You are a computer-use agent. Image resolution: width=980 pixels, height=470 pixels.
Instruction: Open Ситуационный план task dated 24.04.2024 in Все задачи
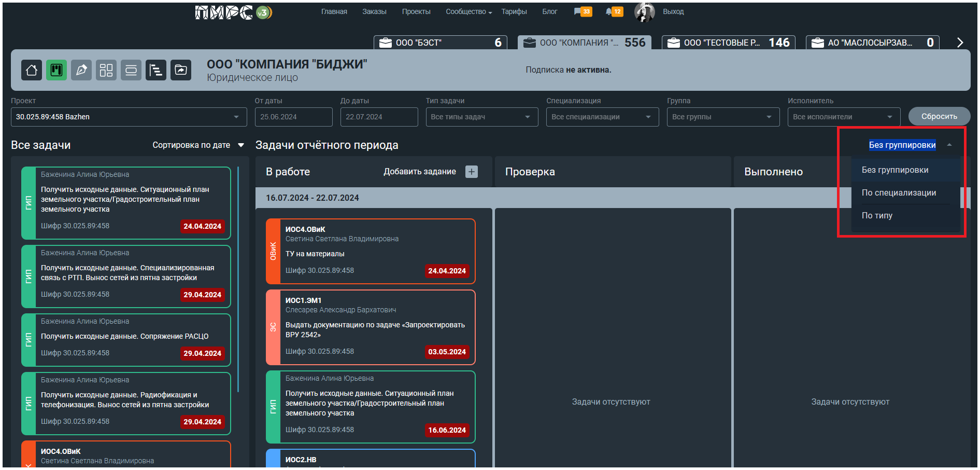click(x=126, y=203)
